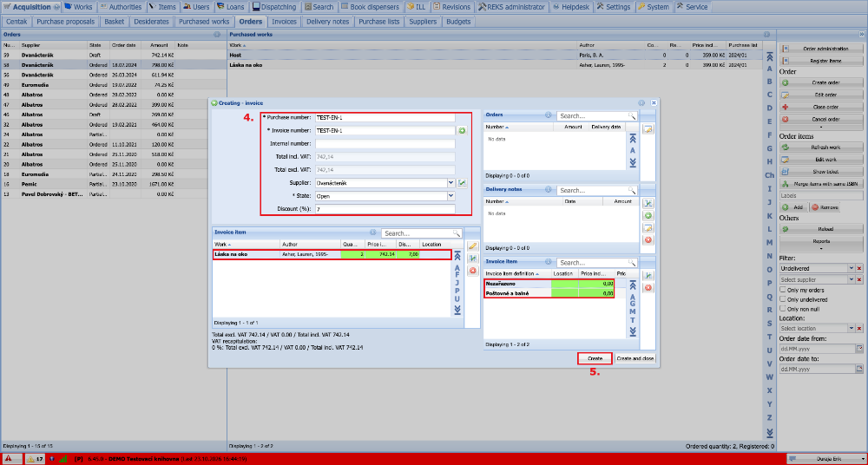Click supplier detail icon next to Supplier field
868x465 pixels.
pos(462,182)
